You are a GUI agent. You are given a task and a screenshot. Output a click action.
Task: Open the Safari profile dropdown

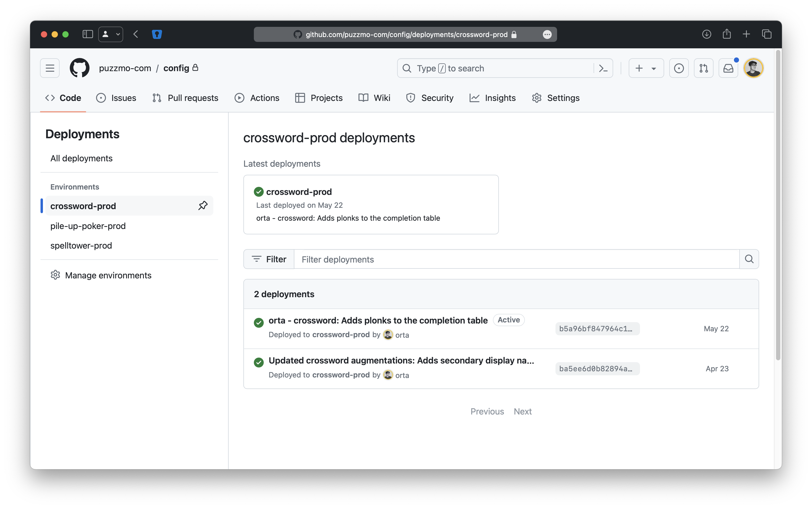(x=111, y=34)
